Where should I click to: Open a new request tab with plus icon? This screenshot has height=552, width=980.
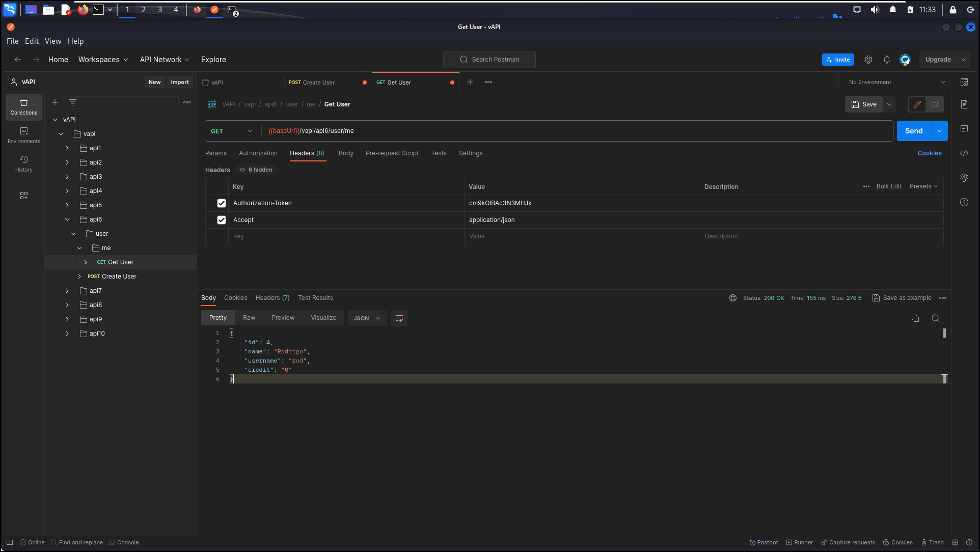click(x=470, y=82)
